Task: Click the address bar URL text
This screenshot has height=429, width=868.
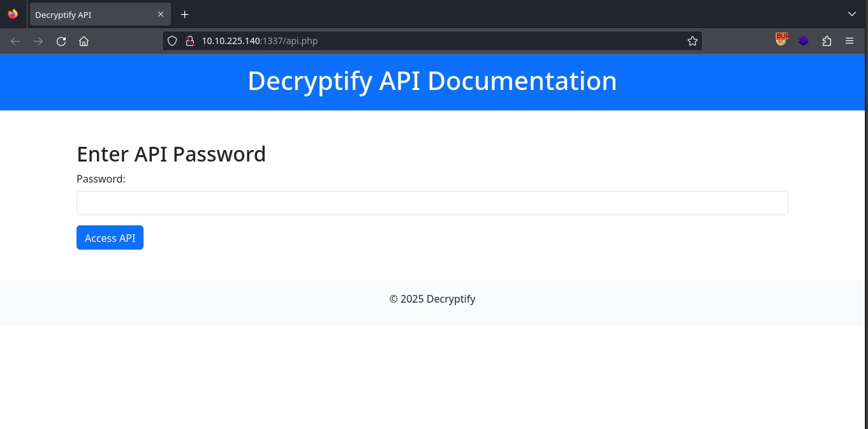Action: [x=260, y=41]
